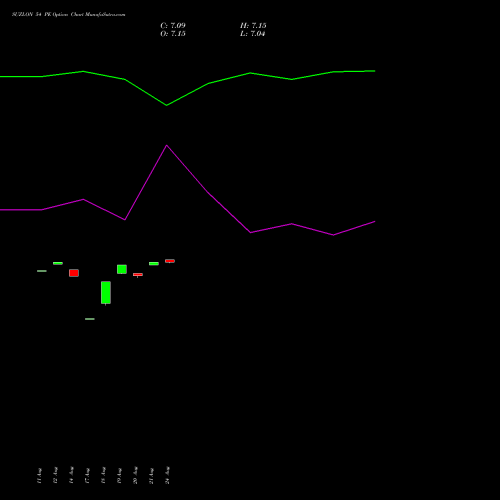Click the 14 Aug date label
Image resolution: width=500 pixels, height=500 pixels.
pyautogui.click(x=71, y=475)
